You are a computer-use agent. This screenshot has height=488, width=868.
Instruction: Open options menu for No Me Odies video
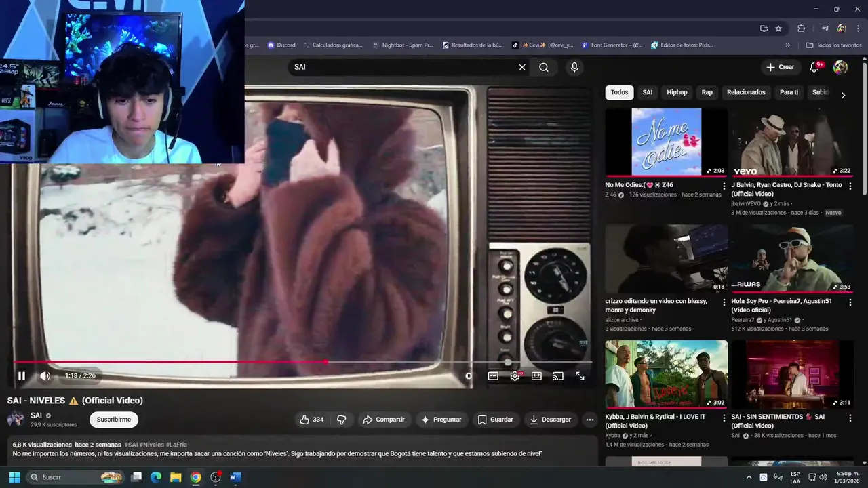coord(724,186)
